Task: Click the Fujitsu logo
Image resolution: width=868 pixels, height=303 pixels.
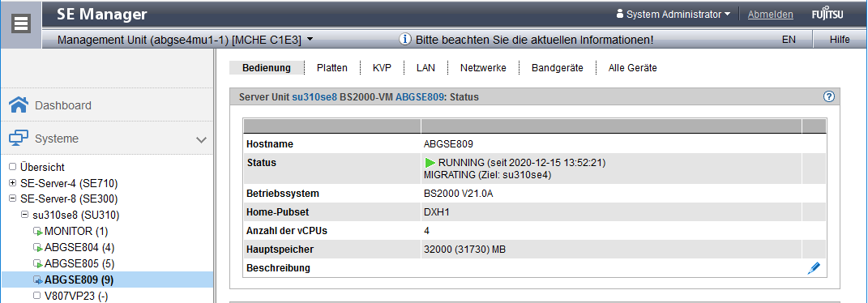Action: (x=827, y=15)
